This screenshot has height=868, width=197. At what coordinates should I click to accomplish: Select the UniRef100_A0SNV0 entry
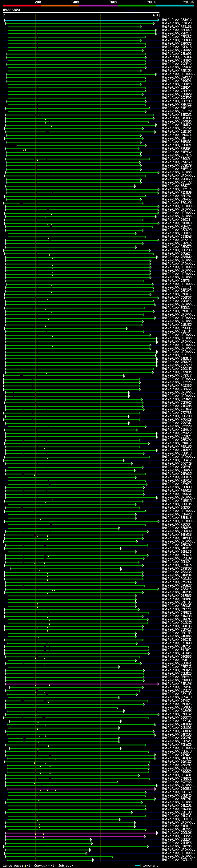pyautogui.click(x=177, y=399)
